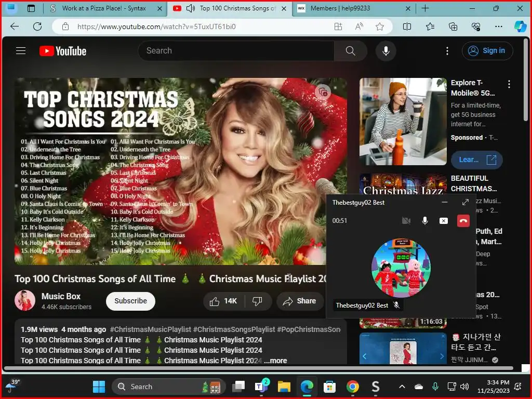This screenshot has height=399, width=532.
Task: Open Task View on the taskbar
Action: click(x=238, y=387)
